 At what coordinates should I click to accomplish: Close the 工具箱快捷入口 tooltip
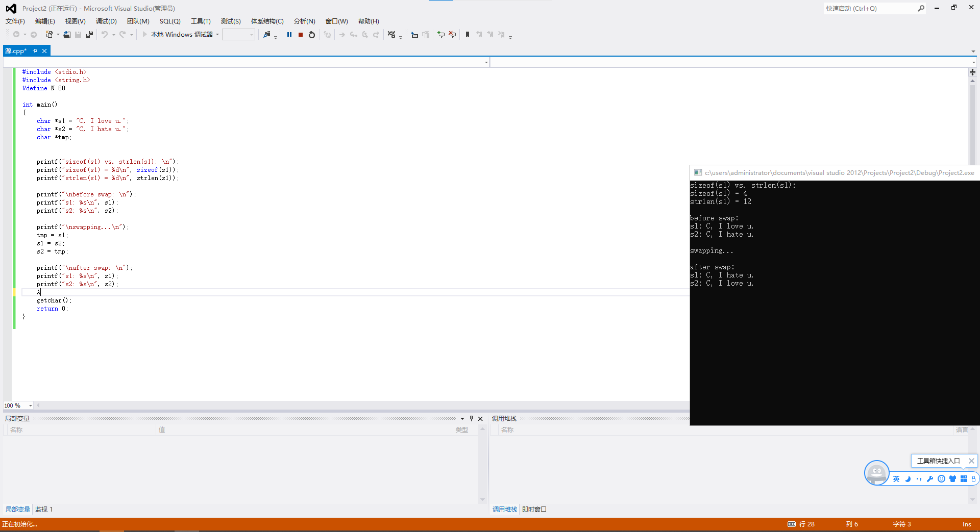pos(971,461)
